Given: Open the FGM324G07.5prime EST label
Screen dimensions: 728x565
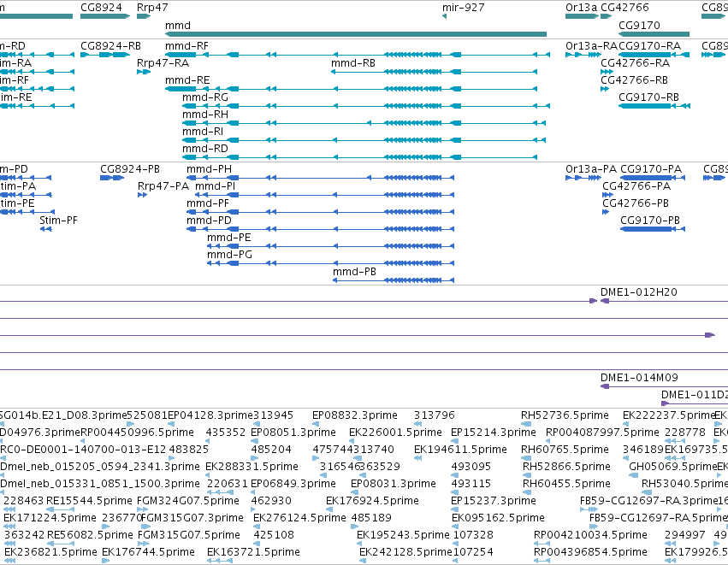Looking at the screenshot, I should [188, 501].
